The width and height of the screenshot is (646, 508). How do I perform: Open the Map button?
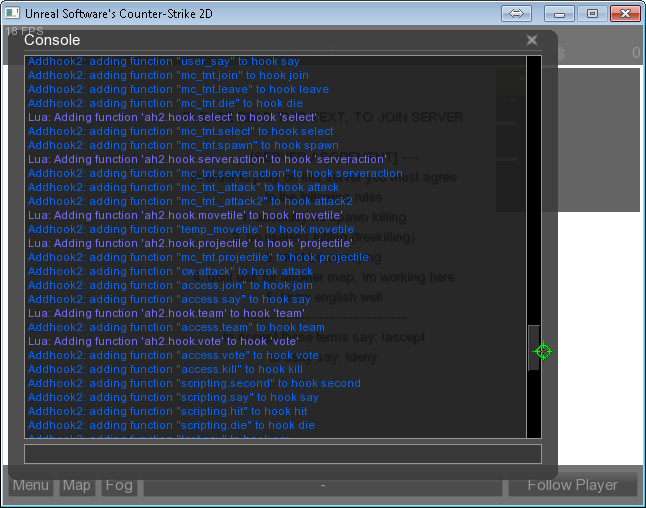[77, 485]
